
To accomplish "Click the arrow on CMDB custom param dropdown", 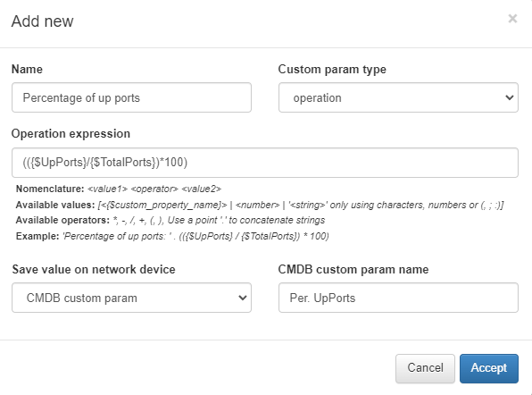I will pos(242,298).
